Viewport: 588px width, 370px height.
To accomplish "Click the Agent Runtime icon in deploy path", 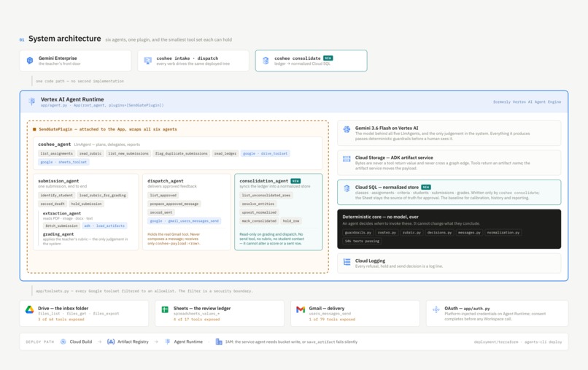I will click(167, 342).
